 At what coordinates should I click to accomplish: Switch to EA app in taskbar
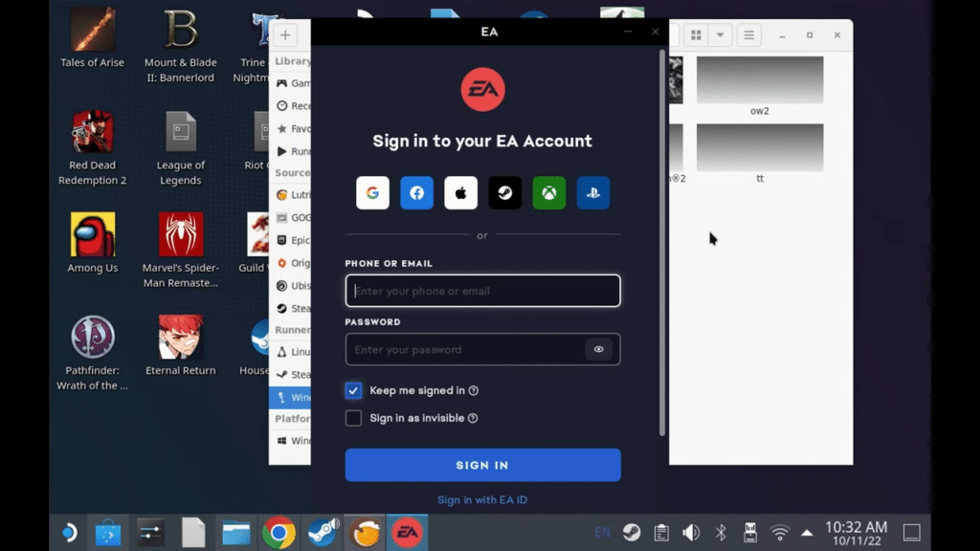point(408,533)
